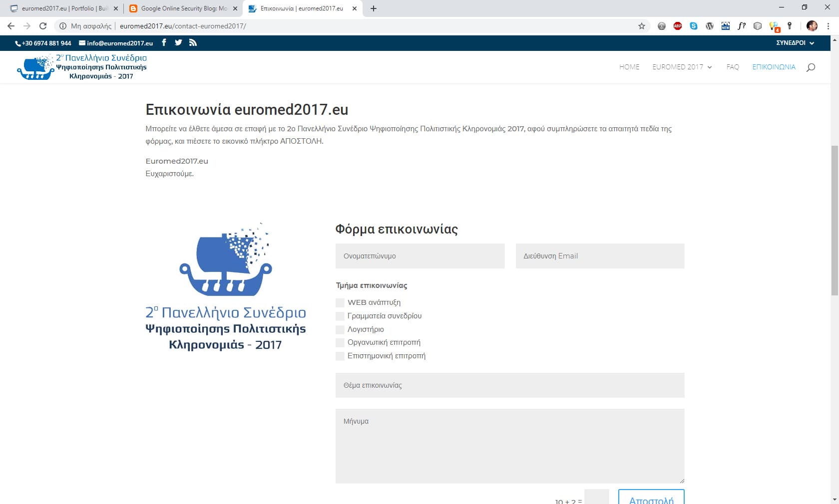
Task: Open the gear extension icon in the toolbar
Action: click(x=662, y=26)
